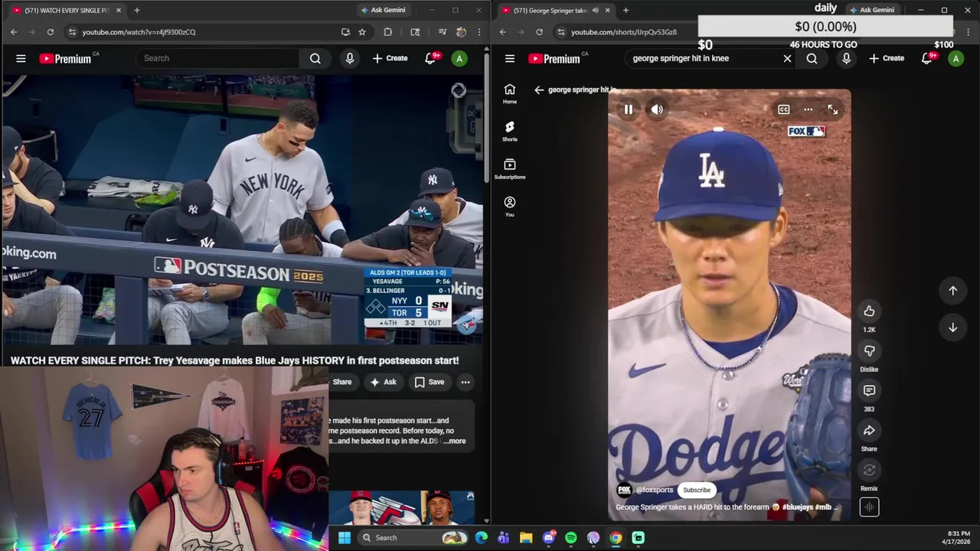Click the search magnifier button in right window
This screenshot has width=980, height=551.
click(x=812, y=58)
